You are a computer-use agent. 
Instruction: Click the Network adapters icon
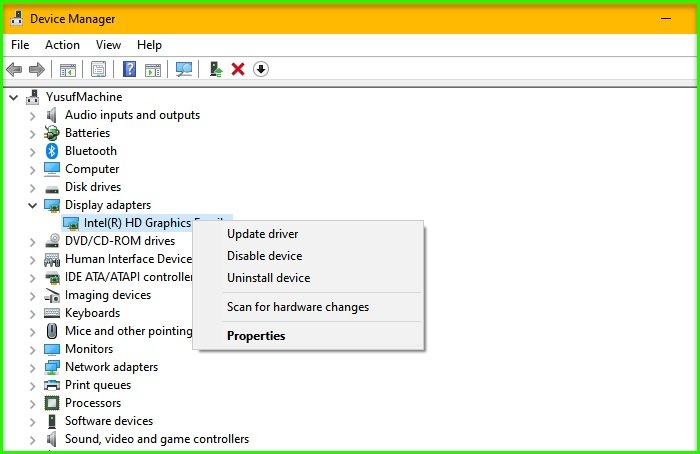(x=52, y=367)
